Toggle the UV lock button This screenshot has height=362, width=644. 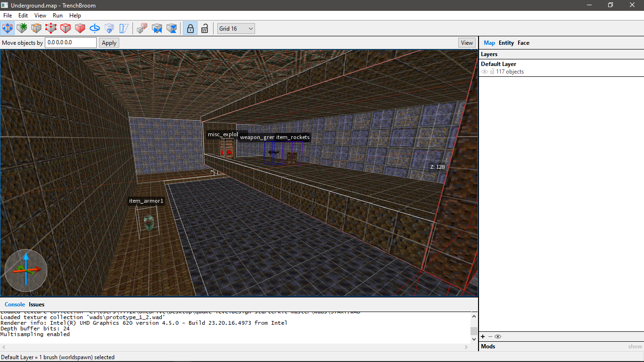(205, 28)
